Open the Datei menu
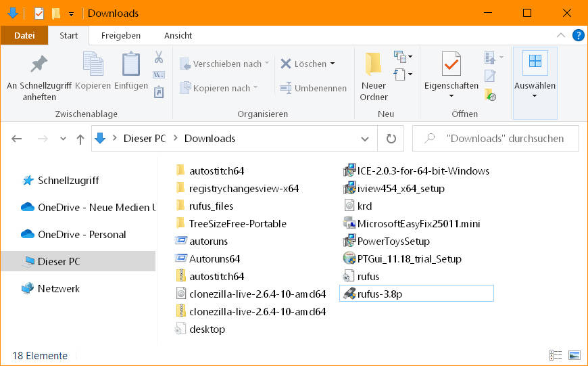This screenshot has width=588, height=366. point(24,35)
